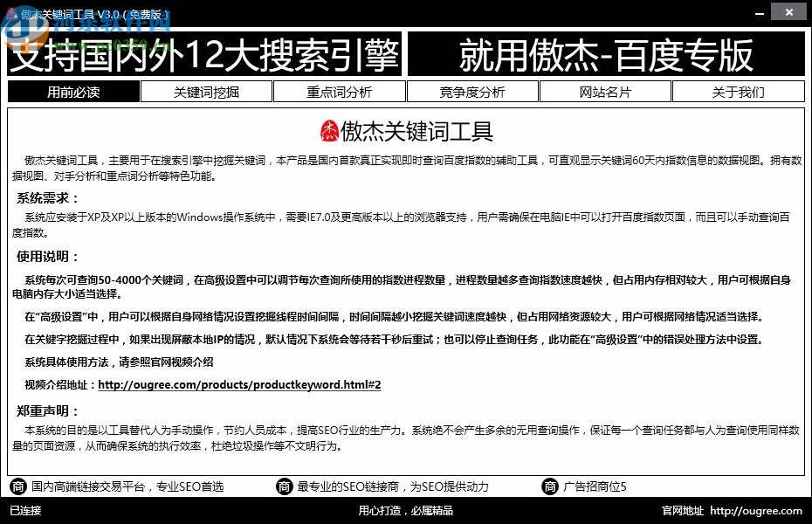This screenshot has height=524, width=812.
Task: Switch to the 重点词分析 tab
Action: click(341, 91)
